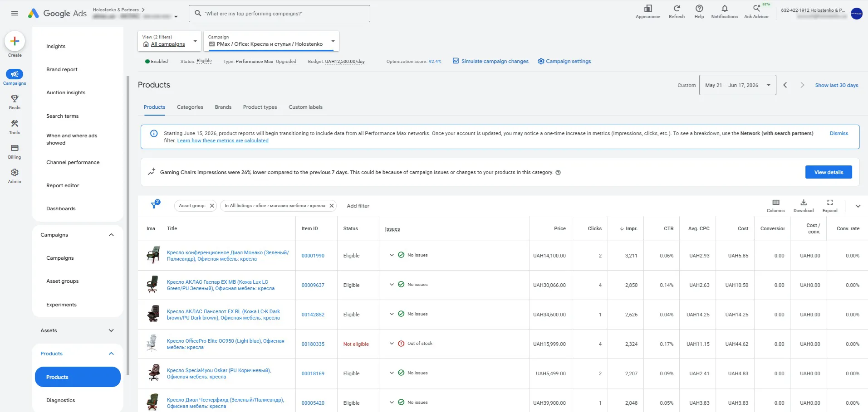
Task: Expand issues for item 00009637
Action: [392, 285]
